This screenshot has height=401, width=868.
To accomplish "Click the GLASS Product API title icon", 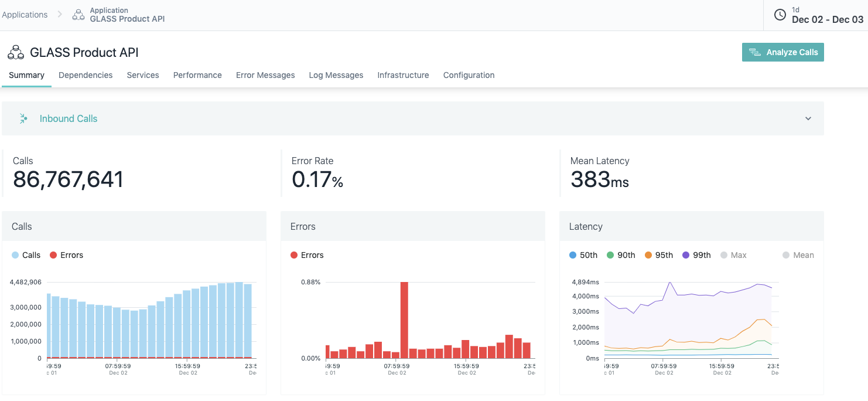I will click(16, 52).
